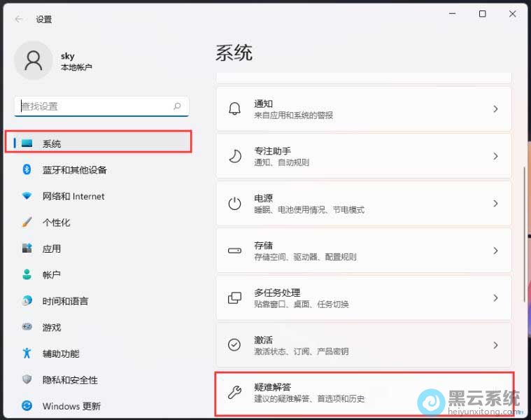The width and height of the screenshot is (531, 420).
Task: Click the notification bell icon
Action: [x=235, y=108]
